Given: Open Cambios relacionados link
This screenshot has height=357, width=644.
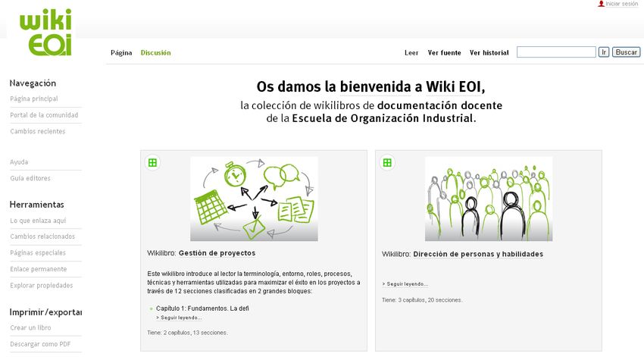Looking at the screenshot, I should point(42,236).
